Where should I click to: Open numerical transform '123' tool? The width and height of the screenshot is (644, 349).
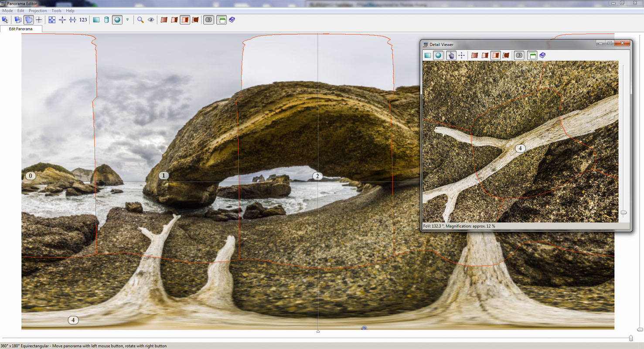(x=83, y=20)
